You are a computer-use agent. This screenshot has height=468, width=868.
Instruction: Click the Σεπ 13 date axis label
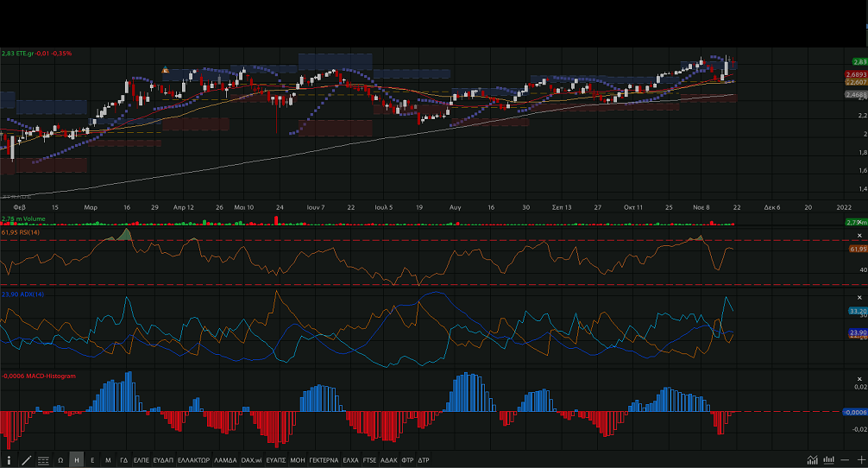[562, 207]
